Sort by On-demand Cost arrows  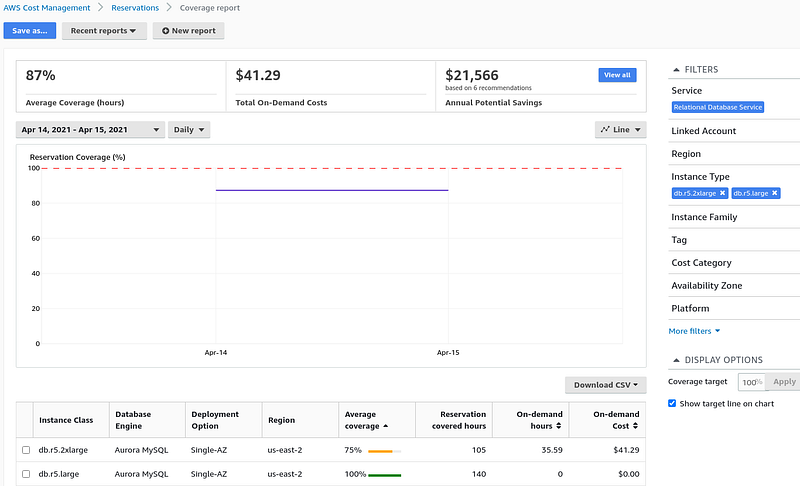635,426
